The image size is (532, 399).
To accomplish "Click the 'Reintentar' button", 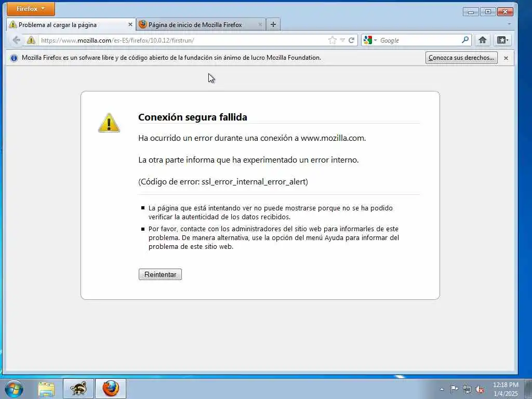I will [x=160, y=274].
